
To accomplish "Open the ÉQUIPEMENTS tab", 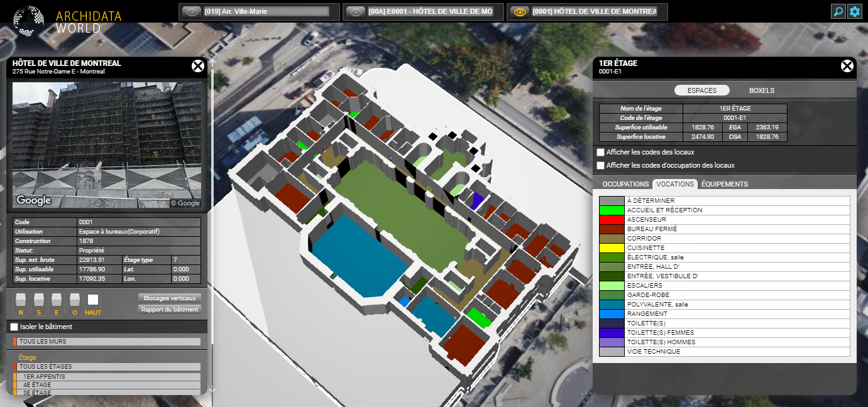I will pos(725,184).
